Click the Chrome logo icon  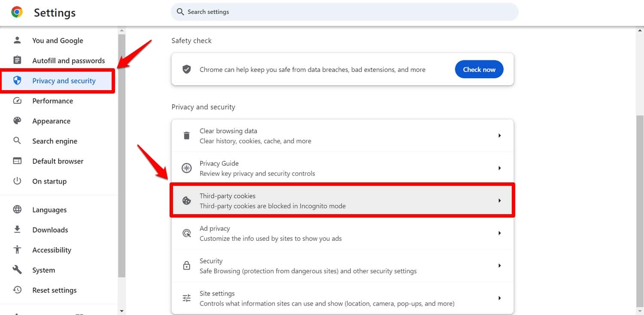point(17,12)
